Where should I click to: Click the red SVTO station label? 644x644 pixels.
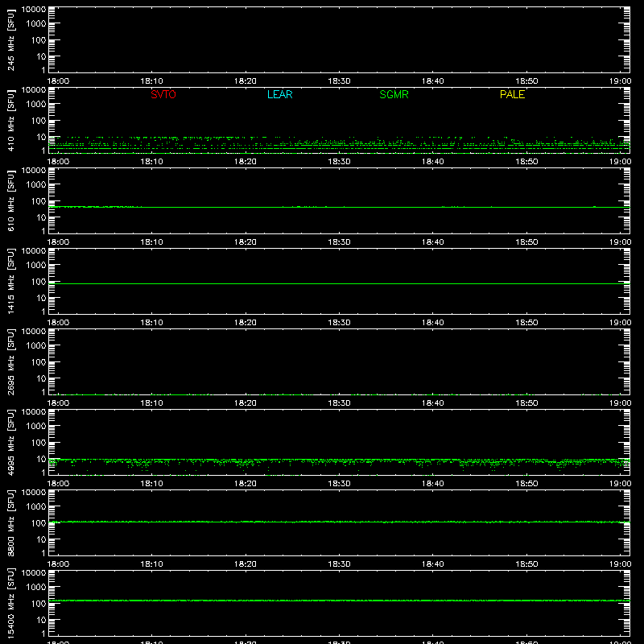click(x=163, y=94)
